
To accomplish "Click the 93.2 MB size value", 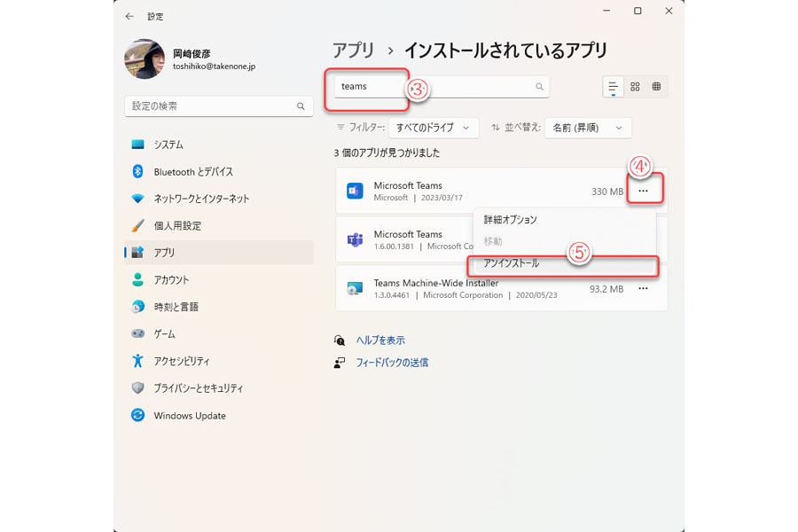I will [606, 289].
